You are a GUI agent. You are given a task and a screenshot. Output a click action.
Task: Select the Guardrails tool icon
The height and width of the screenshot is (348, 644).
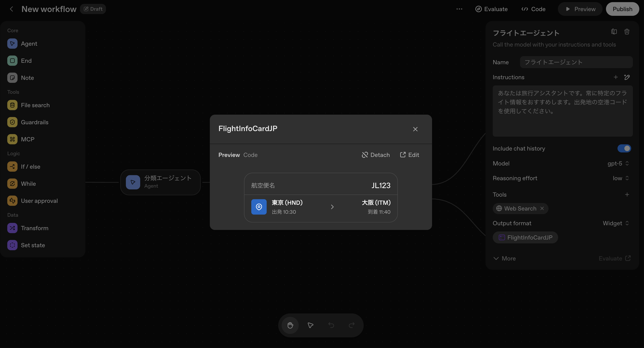[12, 122]
